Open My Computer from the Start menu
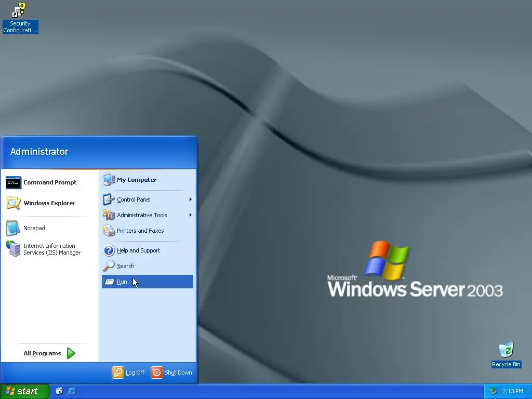The height and width of the screenshot is (399, 532). [147, 180]
